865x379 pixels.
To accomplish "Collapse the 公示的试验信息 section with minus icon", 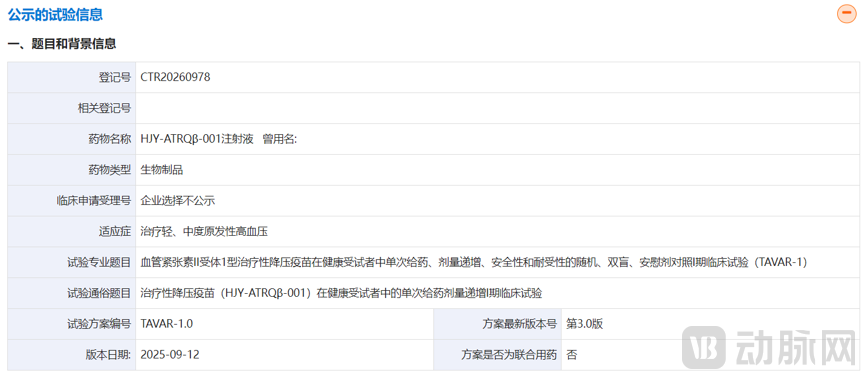I will coord(846,13).
